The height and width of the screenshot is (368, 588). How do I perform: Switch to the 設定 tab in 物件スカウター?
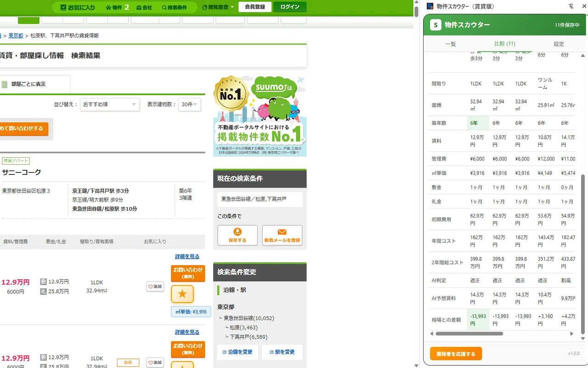point(559,44)
